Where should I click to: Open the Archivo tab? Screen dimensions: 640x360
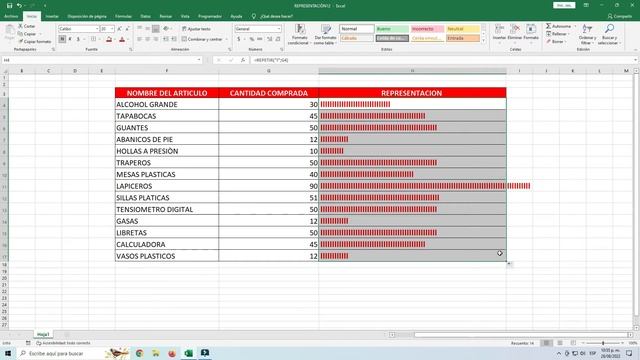[x=11, y=16]
